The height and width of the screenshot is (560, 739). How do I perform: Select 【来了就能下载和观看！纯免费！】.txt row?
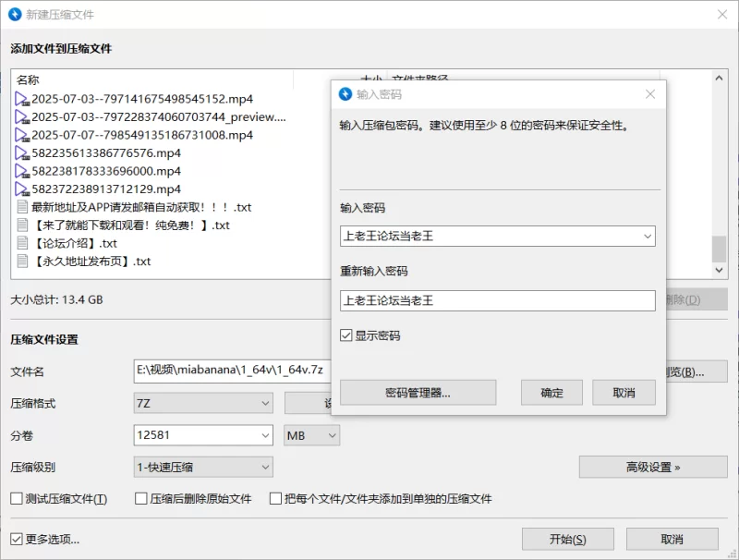pos(130,225)
